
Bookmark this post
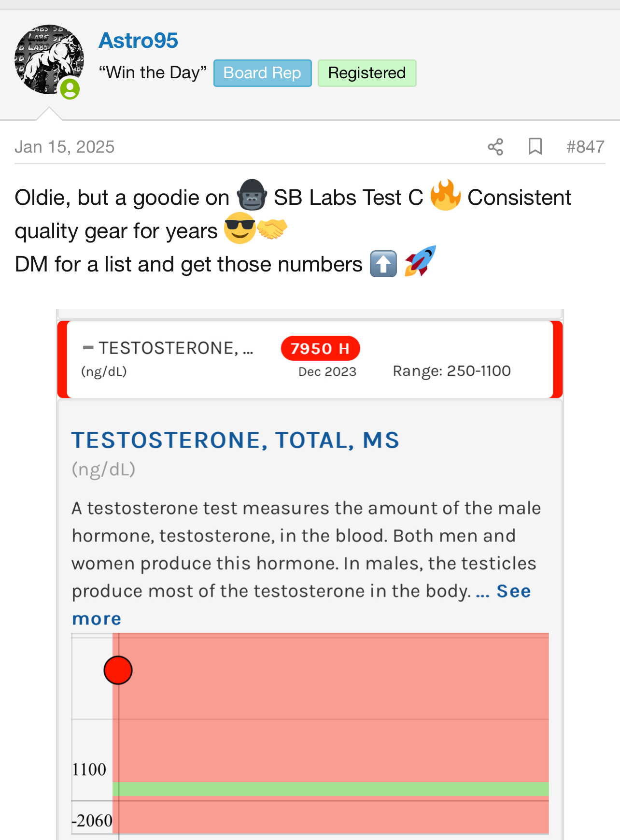tap(535, 146)
